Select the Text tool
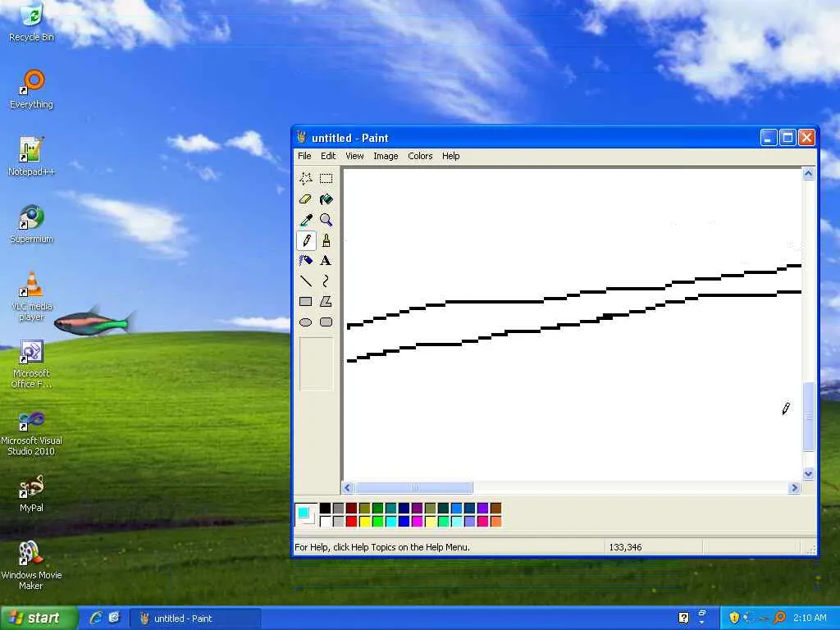 326,261
